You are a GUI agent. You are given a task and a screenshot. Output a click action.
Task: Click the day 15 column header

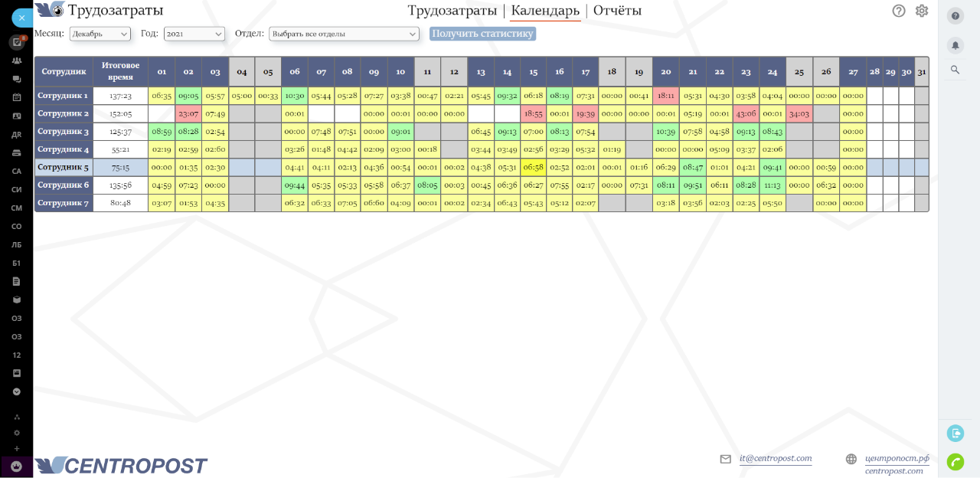(534, 72)
